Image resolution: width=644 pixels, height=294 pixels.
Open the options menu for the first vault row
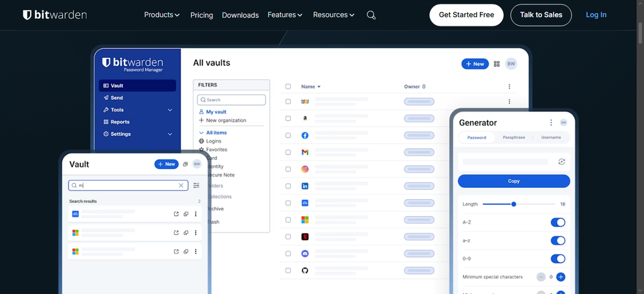coord(509,102)
